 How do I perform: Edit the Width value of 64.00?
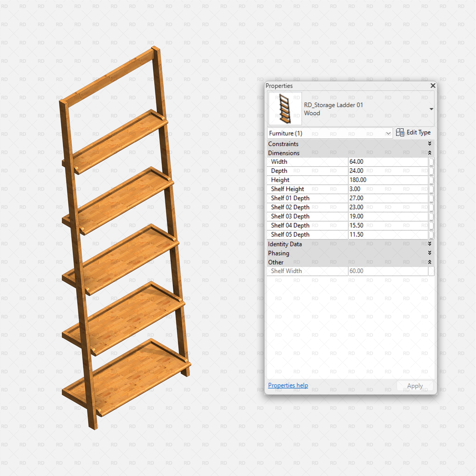[x=382, y=162]
